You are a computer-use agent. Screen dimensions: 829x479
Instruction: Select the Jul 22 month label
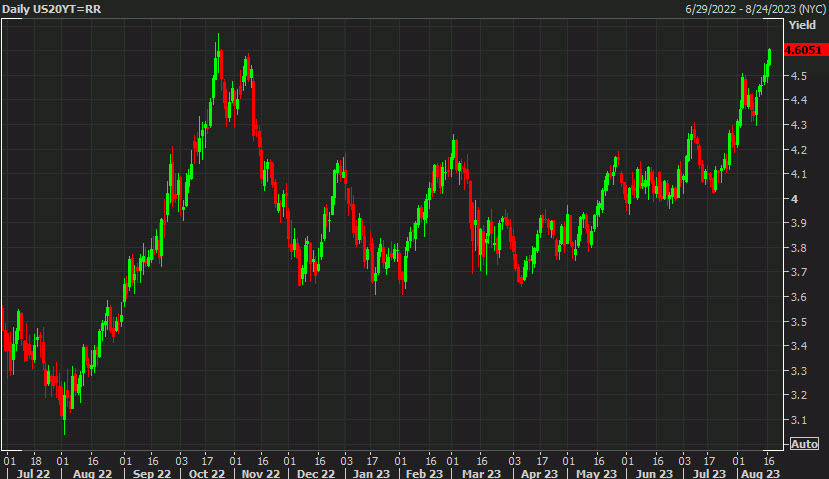[33, 473]
